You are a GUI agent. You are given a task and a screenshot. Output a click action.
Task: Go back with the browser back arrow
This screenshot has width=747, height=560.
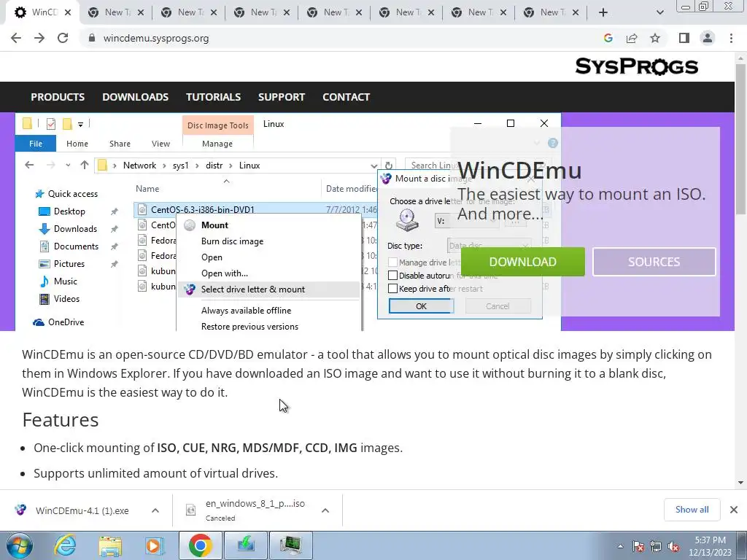click(x=16, y=38)
